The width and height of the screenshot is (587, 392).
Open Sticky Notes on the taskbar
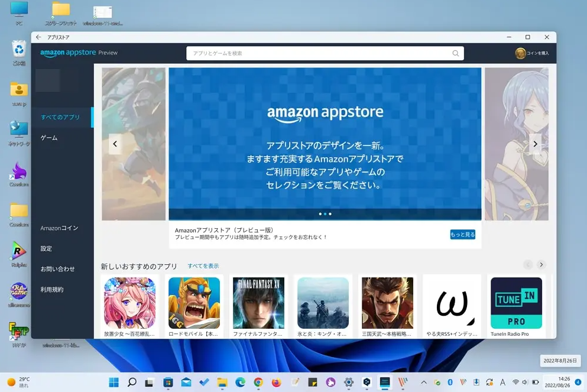coord(313,383)
